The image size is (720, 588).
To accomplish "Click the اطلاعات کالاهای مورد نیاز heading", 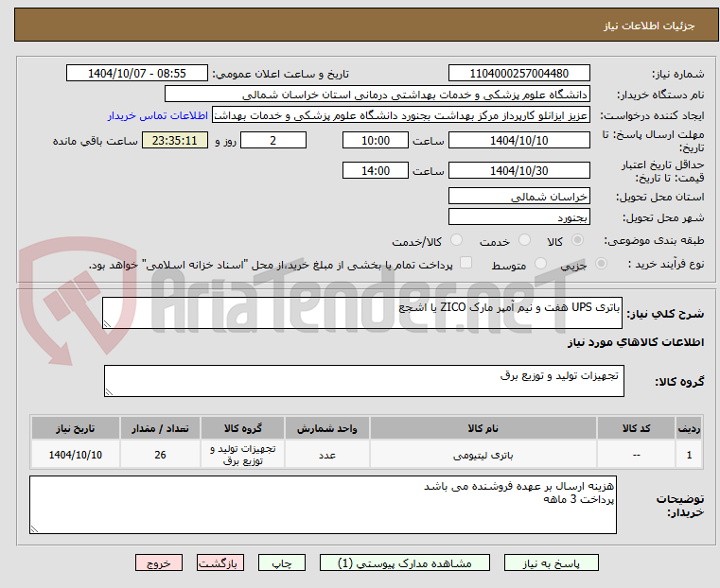I will point(636,342).
